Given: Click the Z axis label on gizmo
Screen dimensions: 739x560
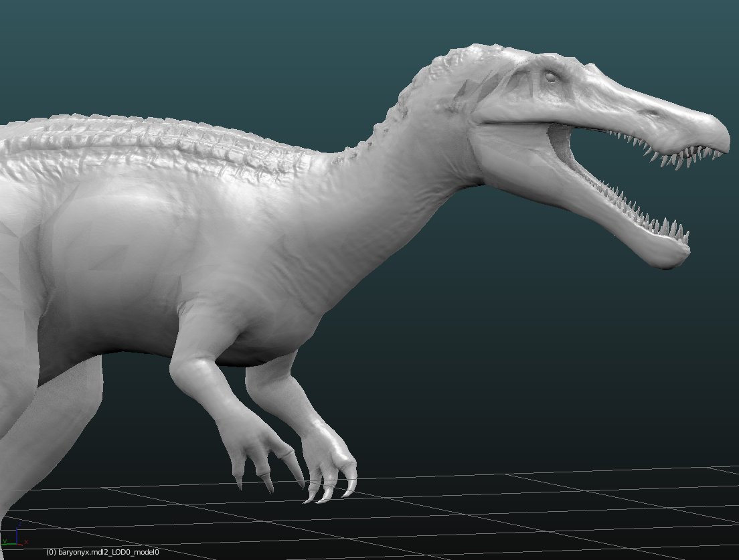Looking at the screenshot, I should (19, 523).
